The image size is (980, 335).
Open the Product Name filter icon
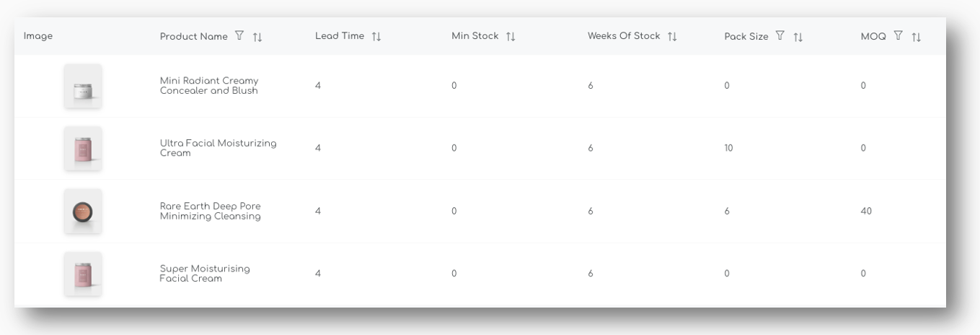239,36
